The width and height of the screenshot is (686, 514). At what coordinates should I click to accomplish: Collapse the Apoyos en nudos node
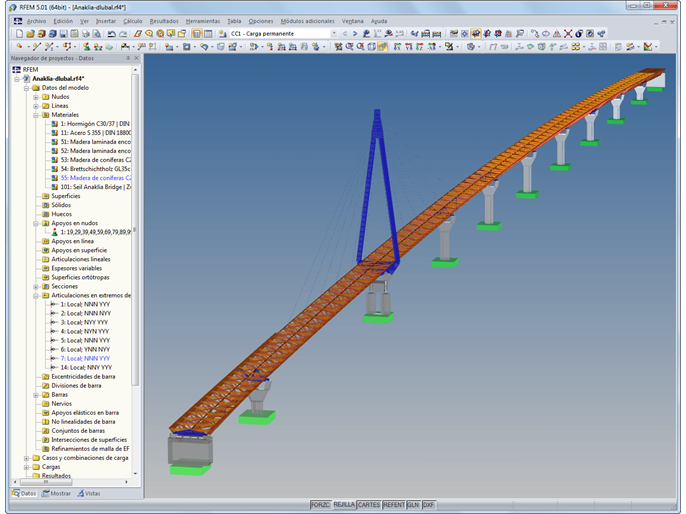(x=36, y=223)
